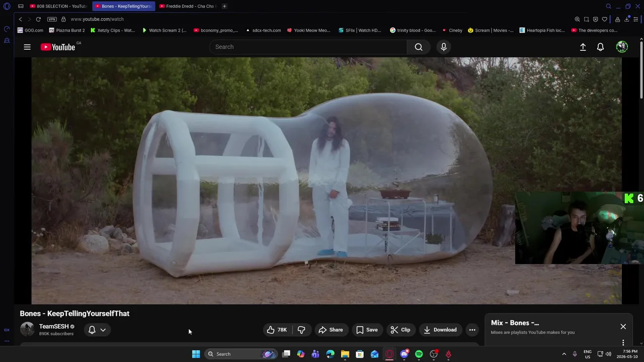644x362 pixels.
Task: Open Task View on the taskbar
Action: point(286,354)
